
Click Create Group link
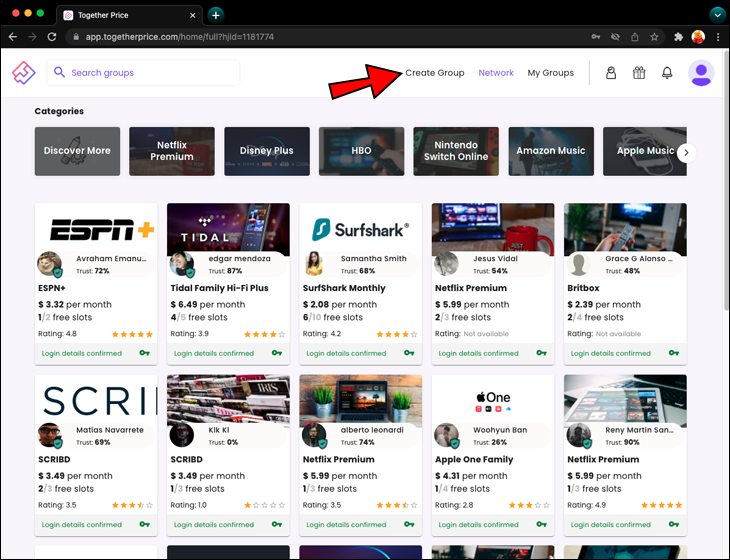click(x=434, y=73)
